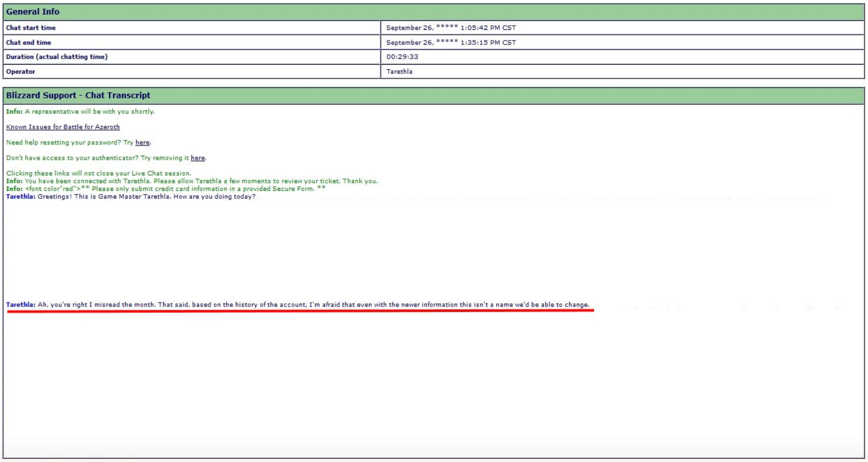Click 'You have been connected with Tarethla' line
This screenshot has width=868, height=462.
click(x=192, y=181)
